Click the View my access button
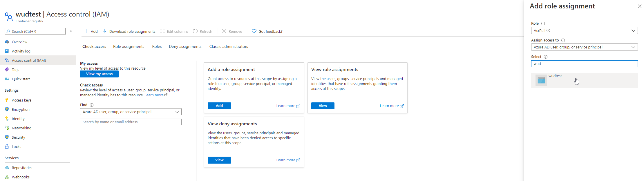 click(99, 74)
